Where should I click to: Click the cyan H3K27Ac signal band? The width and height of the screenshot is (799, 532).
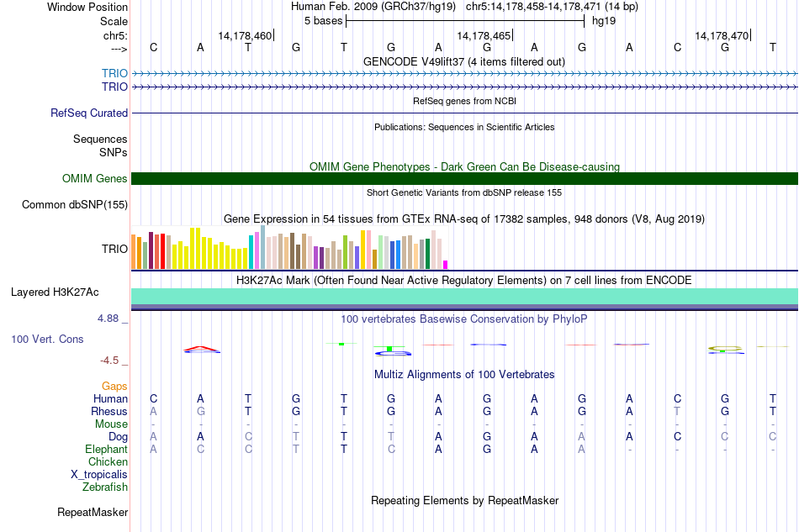(x=464, y=297)
